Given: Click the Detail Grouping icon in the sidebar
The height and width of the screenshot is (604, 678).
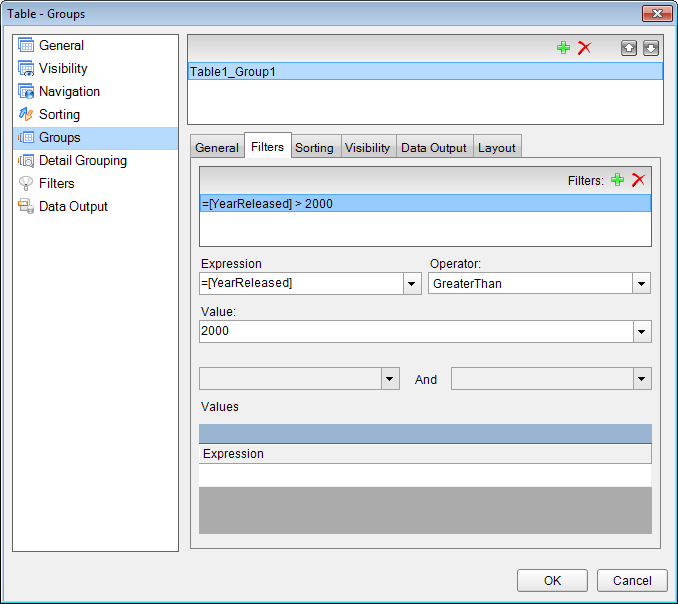Looking at the screenshot, I should (26, 160).
